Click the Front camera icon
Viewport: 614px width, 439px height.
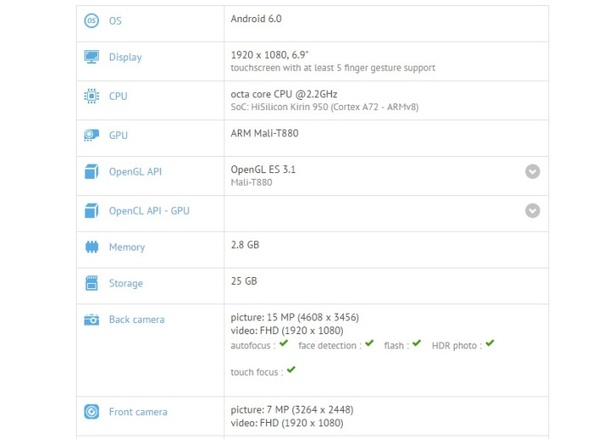(92, 411)
